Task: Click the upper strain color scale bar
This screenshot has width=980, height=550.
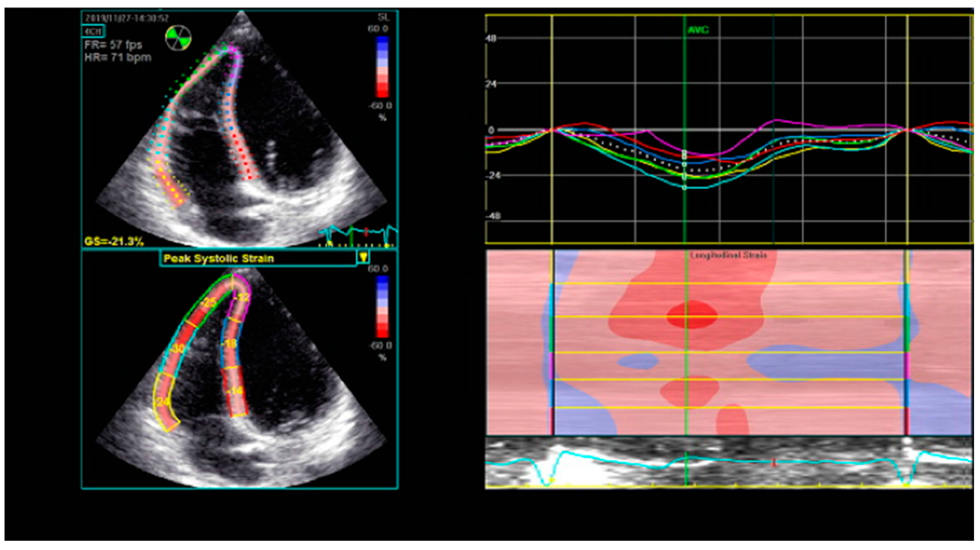Action: click(382, 67)
